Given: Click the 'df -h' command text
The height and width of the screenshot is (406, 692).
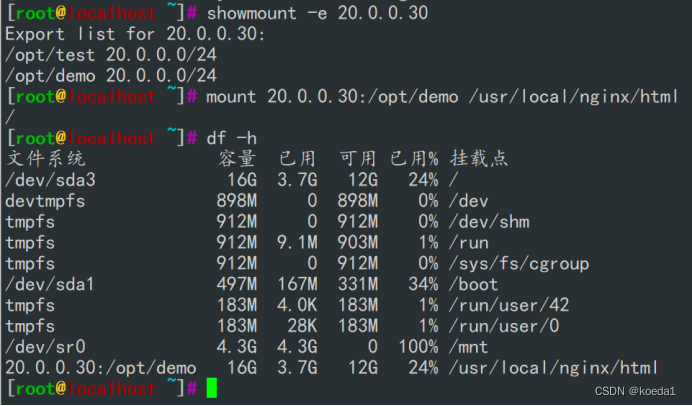Looking at the screenshot, I should (232, 138).
